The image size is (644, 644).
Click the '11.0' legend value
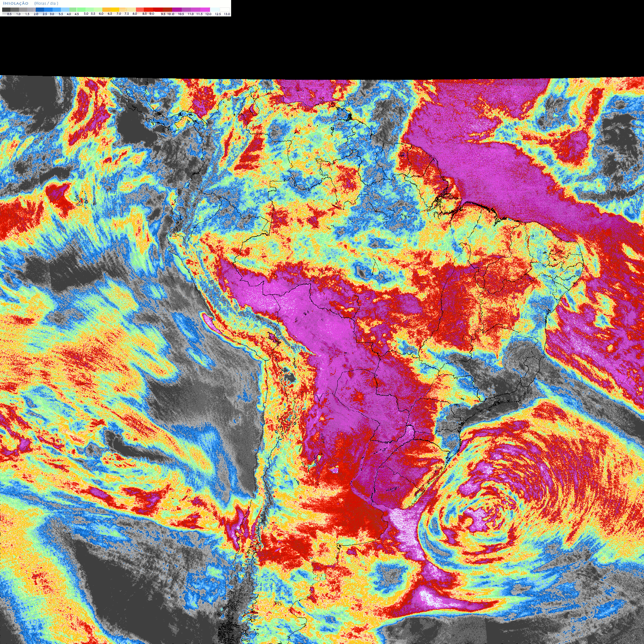tap(191, 14)
